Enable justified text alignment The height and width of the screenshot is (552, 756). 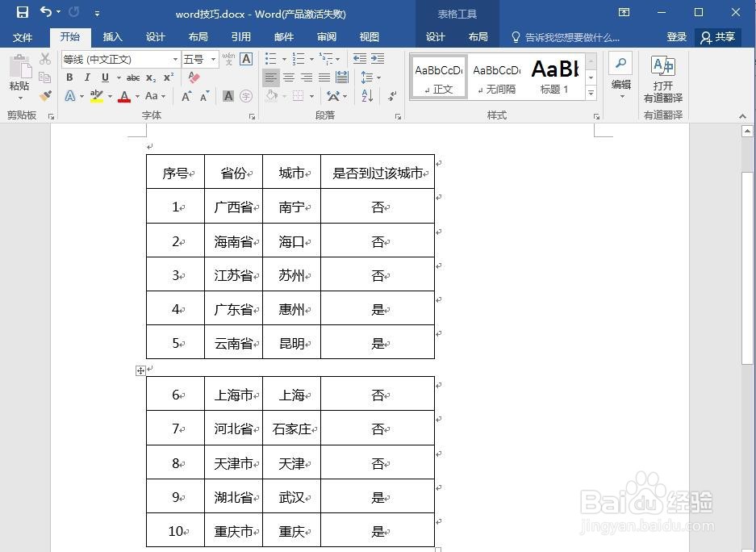tap(323, 77)
